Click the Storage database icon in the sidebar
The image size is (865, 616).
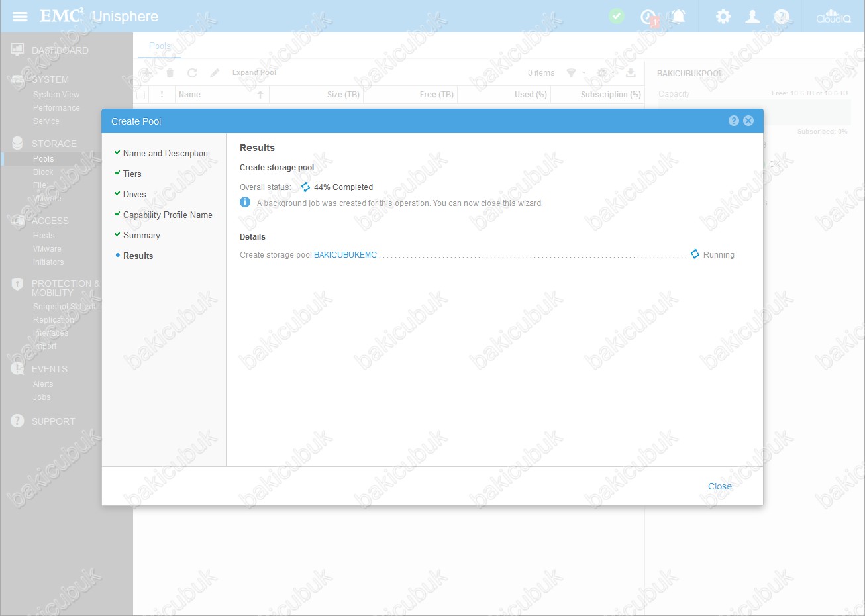pyautogui.click(x=17, y=143)
